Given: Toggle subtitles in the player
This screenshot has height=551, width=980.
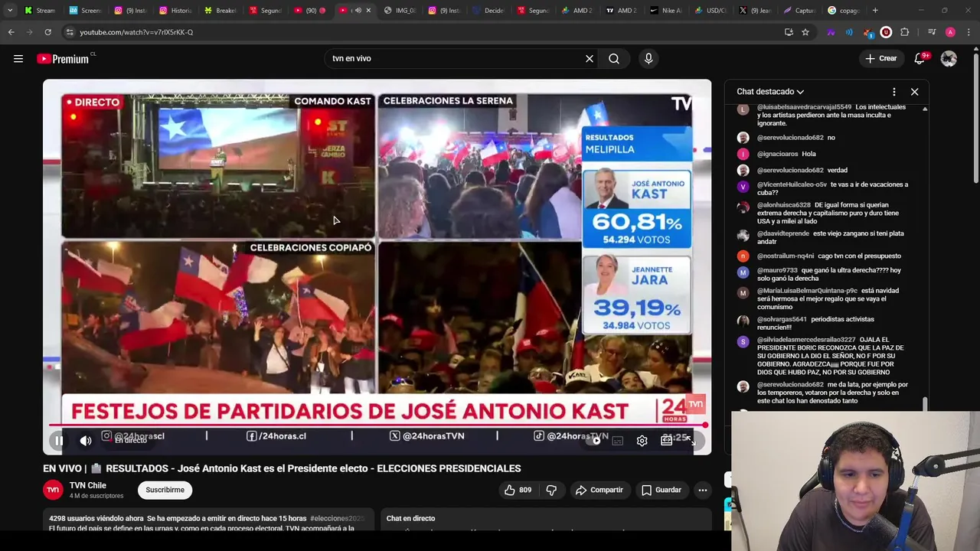Looking at the screenshot, I should pyautogui.click(x=618, y=441).
